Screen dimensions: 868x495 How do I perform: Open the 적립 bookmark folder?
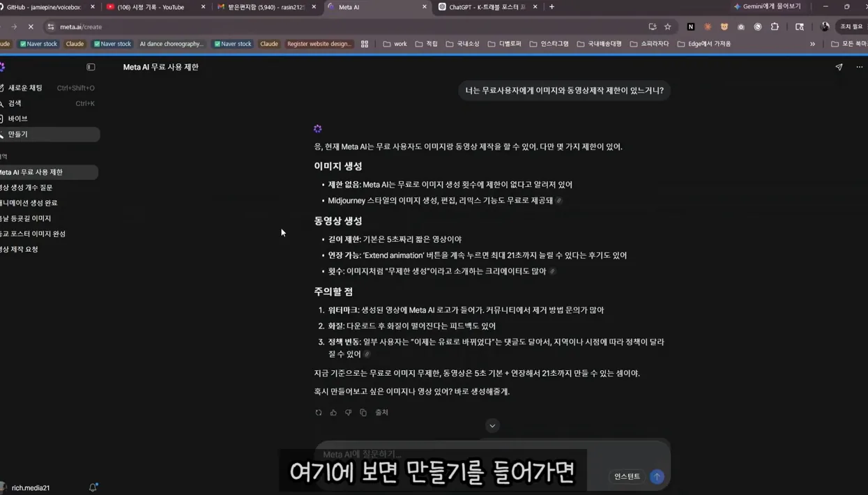[x=427, y=44]
